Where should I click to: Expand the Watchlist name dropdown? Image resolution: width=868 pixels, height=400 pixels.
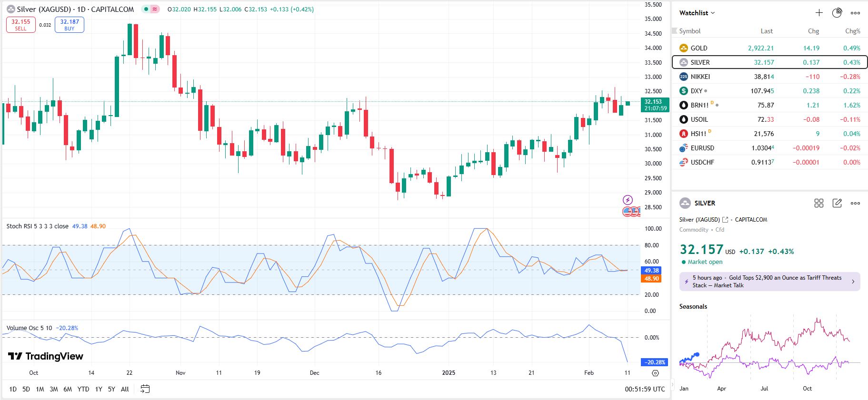[x=697, y=13]
